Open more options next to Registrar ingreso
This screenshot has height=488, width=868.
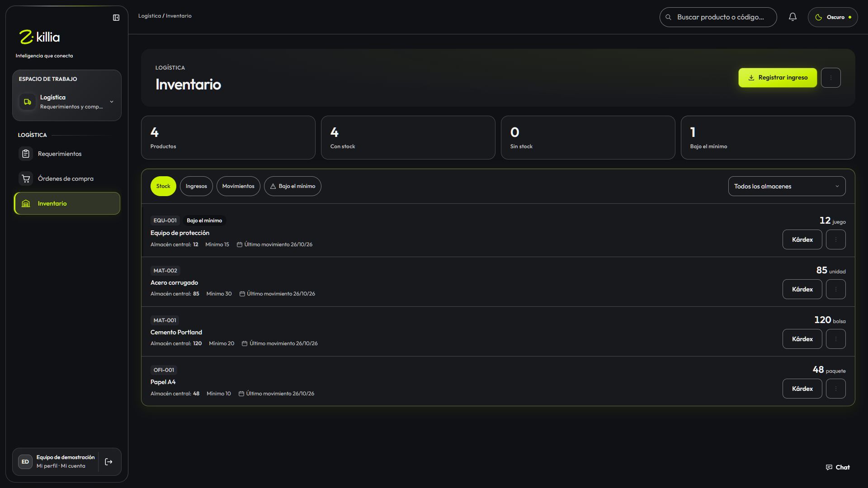click(830, 78)
